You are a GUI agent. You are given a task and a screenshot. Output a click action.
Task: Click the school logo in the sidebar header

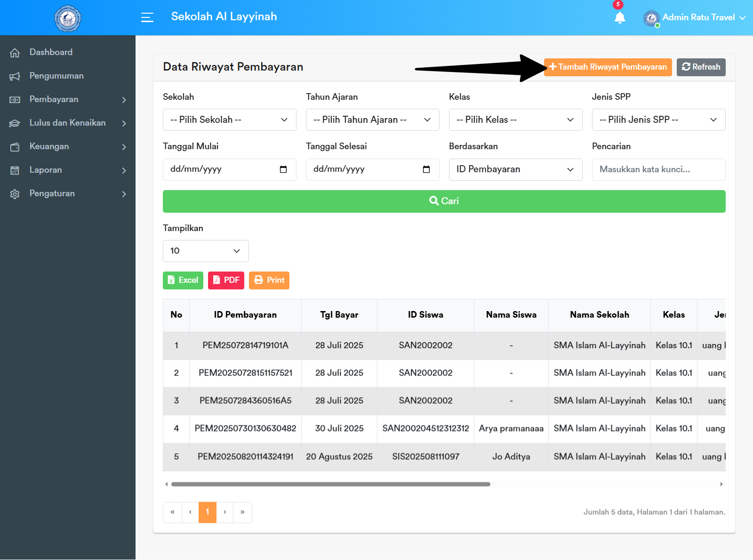coord(68,18)
